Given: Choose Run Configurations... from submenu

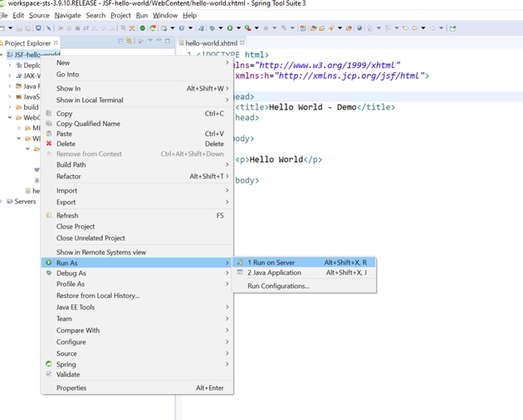Looking at the screenshot, I should (278, 286).
